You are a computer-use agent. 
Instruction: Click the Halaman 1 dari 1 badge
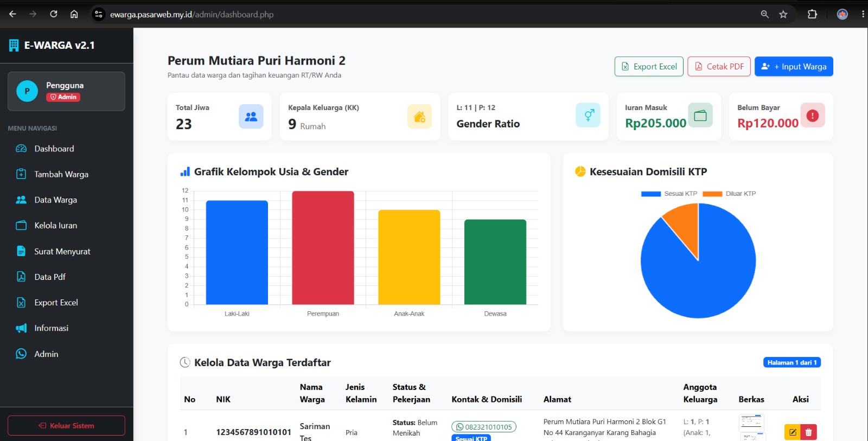pos(792,362)
